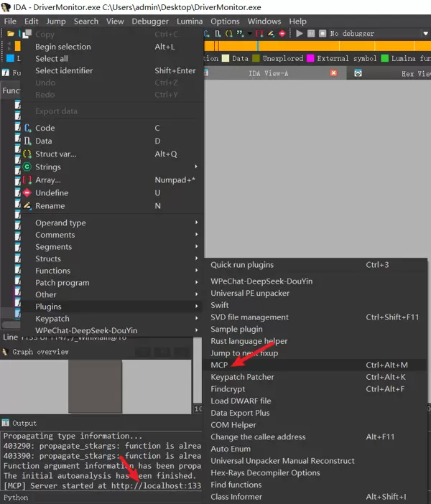The height and width of the screenshot is (504, 431).
Task: Click the red Array brackets icon
Action: point(27,180)
